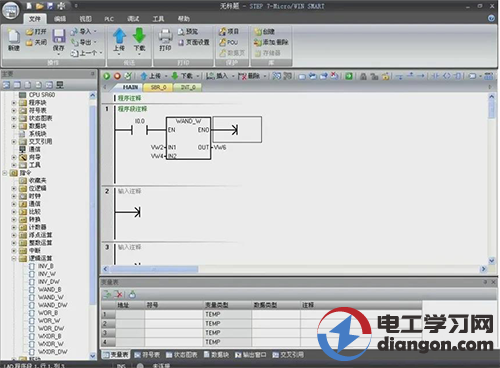Click the 打开 (Open) ribbon button
The height and width of the screenshot is (368, 500).
[36, 32]
